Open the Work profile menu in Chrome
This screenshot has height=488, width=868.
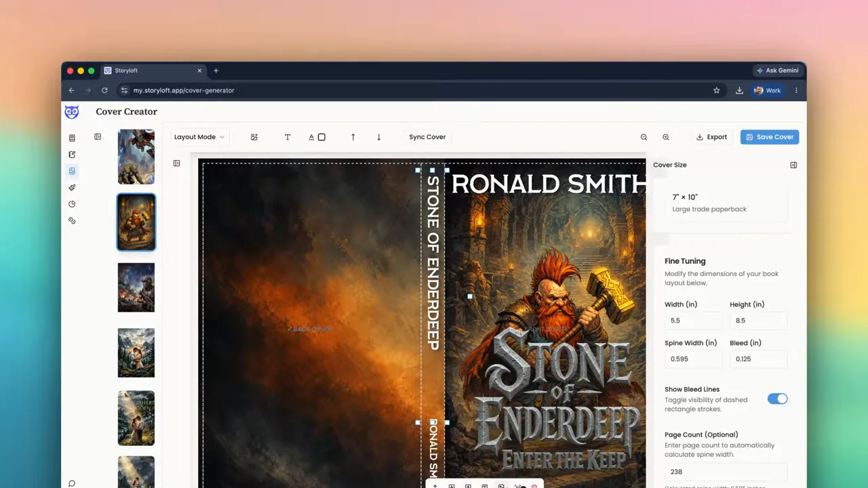click(x=768, y=90)
